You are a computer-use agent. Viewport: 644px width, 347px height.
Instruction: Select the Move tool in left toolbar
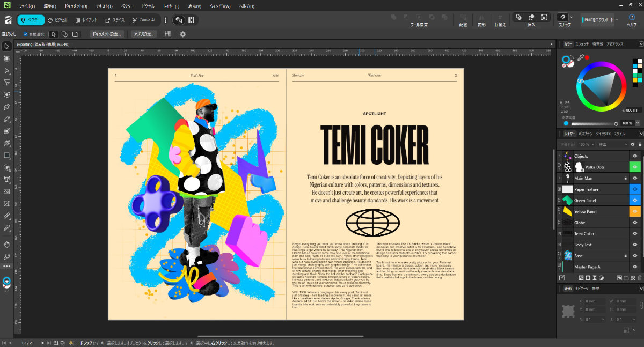(7, 47)
